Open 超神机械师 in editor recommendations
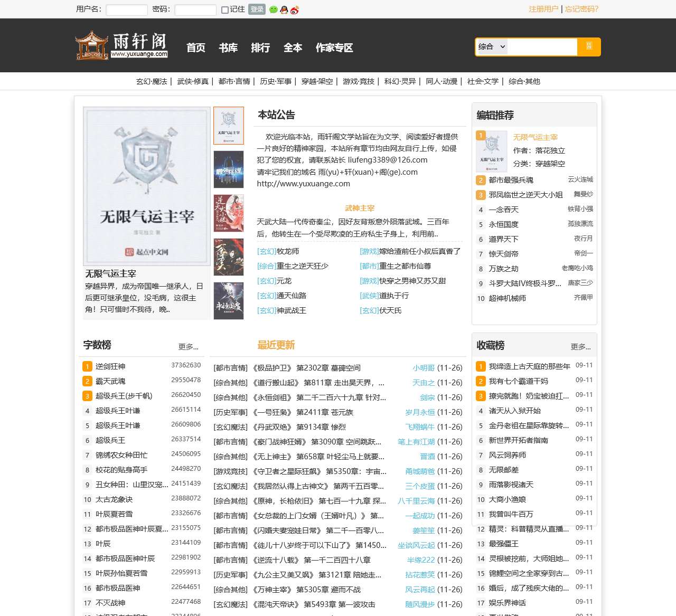The height and width of the screenshot is (616, 676). pyautogui.click(x=508, y=298)
